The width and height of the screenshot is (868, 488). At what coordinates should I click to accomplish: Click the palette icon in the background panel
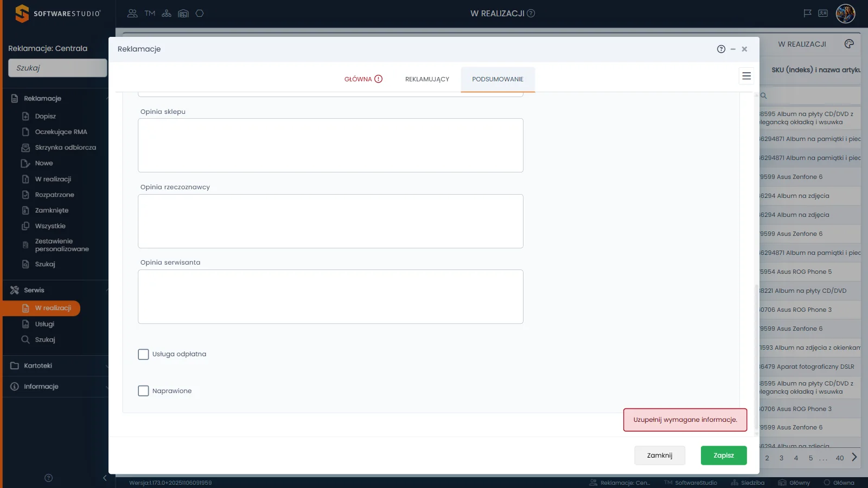849,44
